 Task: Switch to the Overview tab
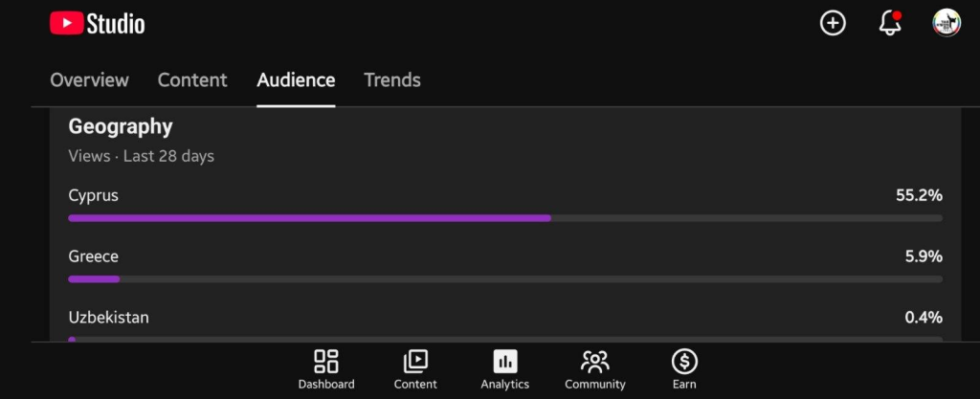[89, 80]
